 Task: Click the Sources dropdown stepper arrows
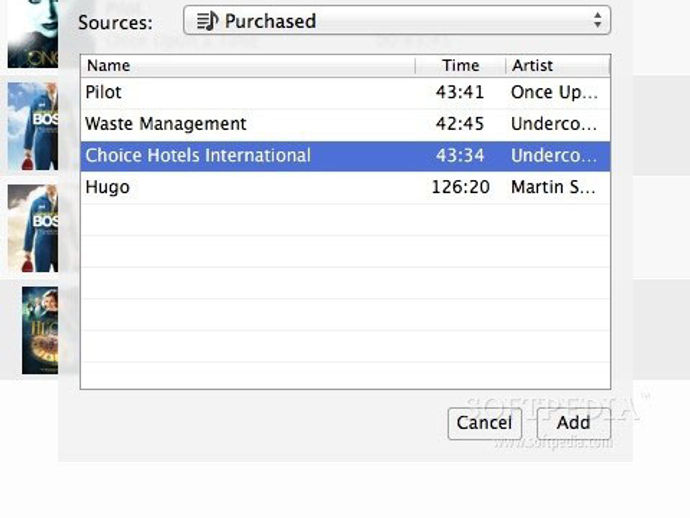point(597,20)
